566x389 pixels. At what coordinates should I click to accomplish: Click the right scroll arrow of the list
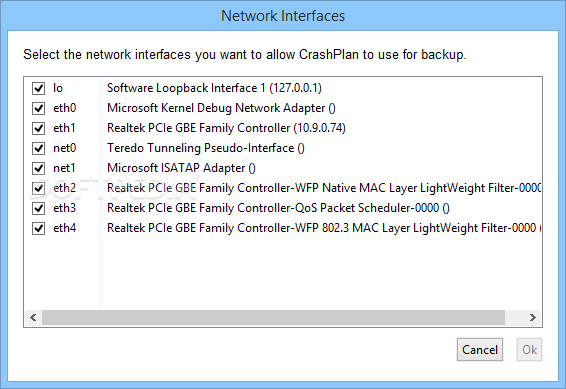(532, 318)
